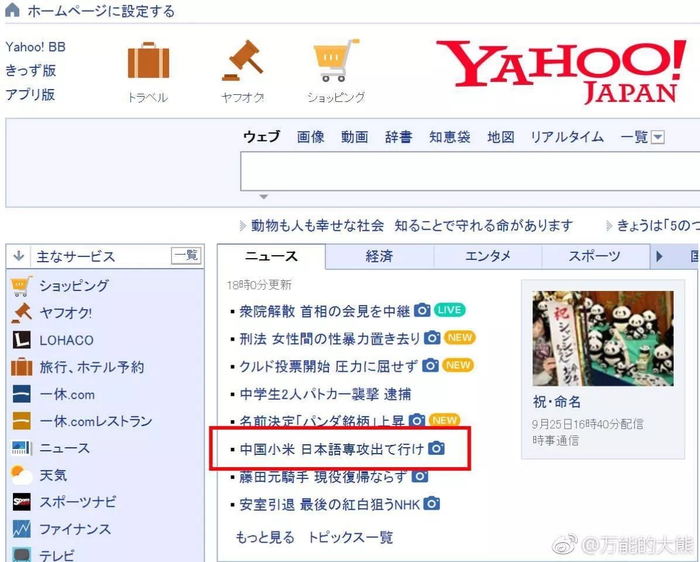Click the Yahoo! JAPAN logo
This screenshot has width=700, height=562.
point(561,71)
